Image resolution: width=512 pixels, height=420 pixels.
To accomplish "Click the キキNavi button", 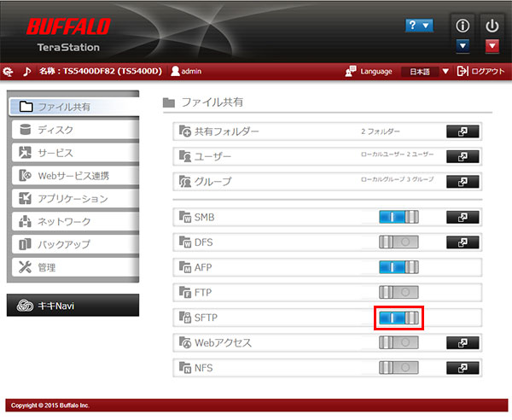I will pos(73,306).
